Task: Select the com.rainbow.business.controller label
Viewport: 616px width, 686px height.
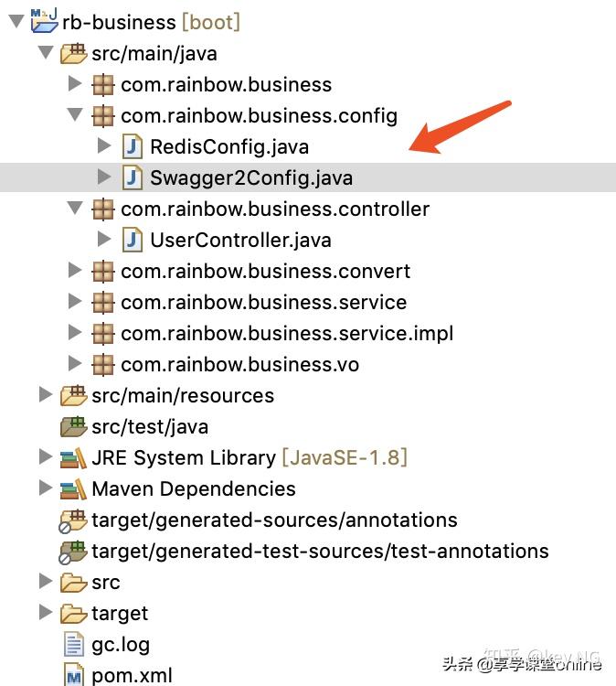Action: 275,209
